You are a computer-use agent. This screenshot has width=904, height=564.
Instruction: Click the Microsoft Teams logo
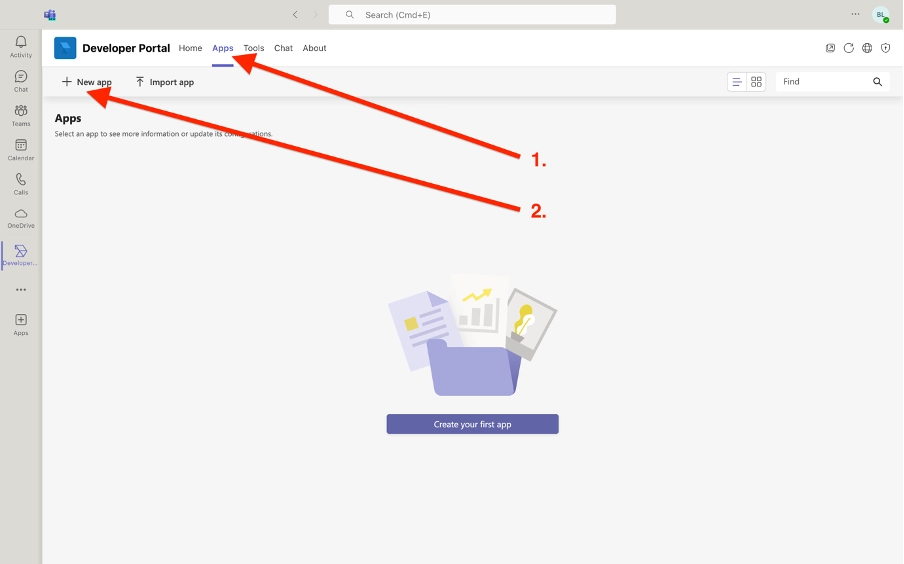(x=50, y=14)
